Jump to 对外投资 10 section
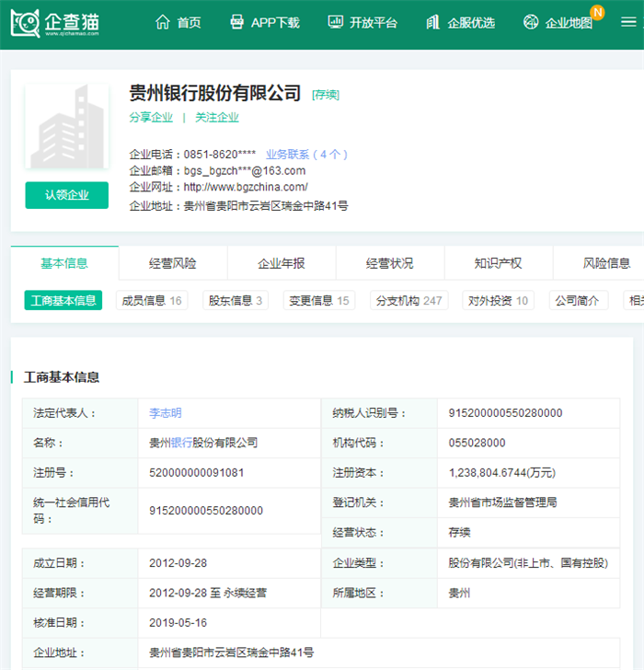Screen dimensions: 644x670 click(498, 300)
